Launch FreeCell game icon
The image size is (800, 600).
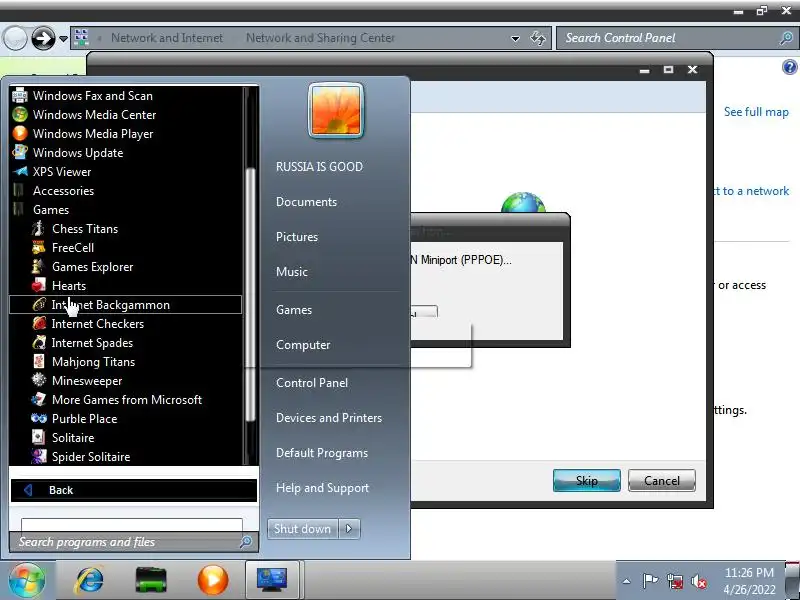[39, 247]
